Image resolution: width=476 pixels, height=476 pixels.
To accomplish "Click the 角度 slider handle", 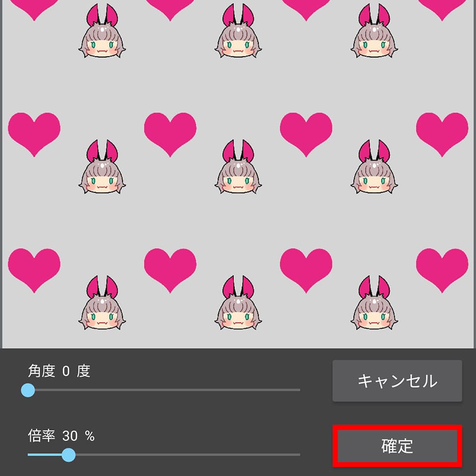I will 28,390.
